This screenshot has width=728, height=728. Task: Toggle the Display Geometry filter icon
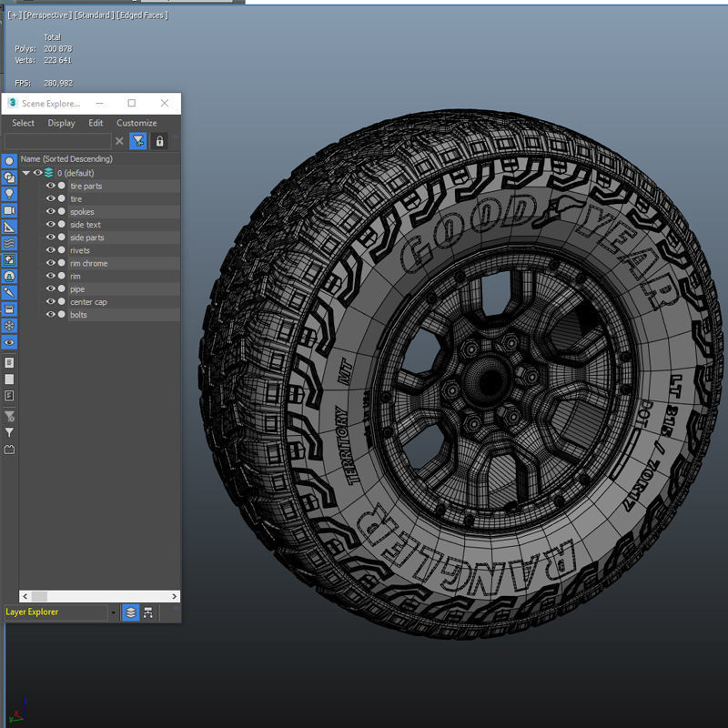coord(9,161)
